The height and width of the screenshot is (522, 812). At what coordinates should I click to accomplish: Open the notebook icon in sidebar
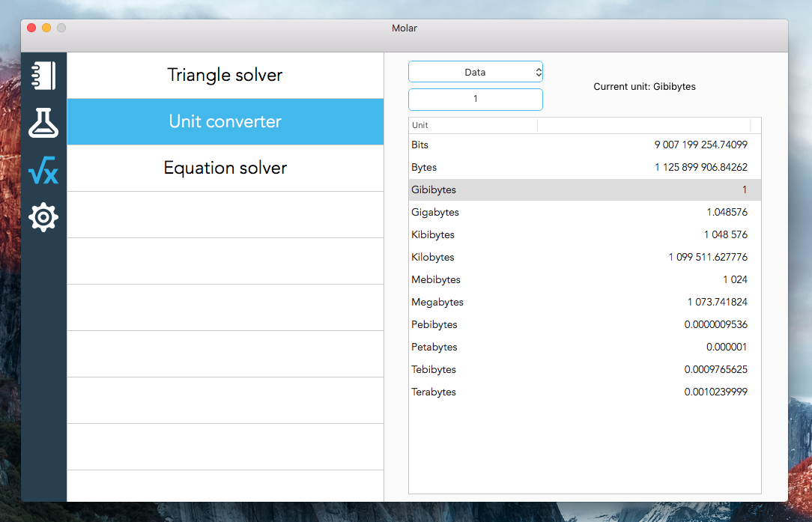(x=43, y=76)
